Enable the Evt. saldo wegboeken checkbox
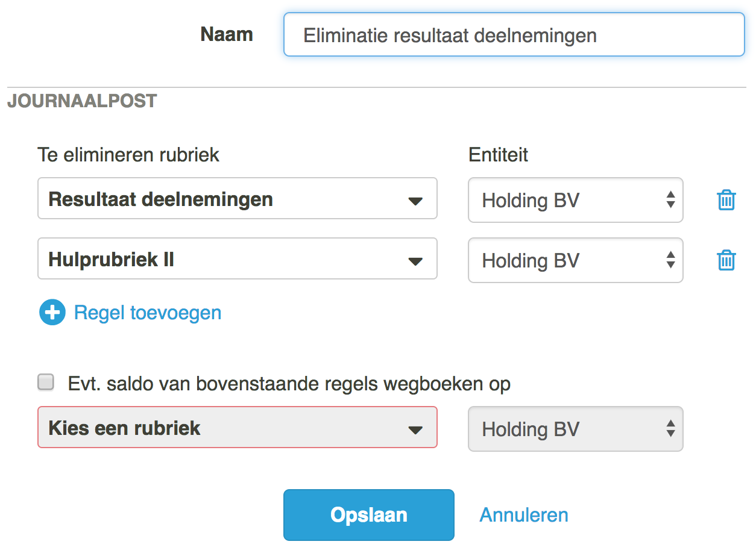This screenshot has width=756, height=559. click(46, 383)
